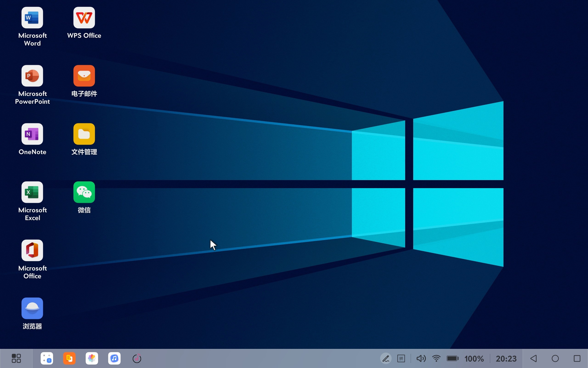Open the Microsoft PowerPoint desktop icon

coord(32,76)
